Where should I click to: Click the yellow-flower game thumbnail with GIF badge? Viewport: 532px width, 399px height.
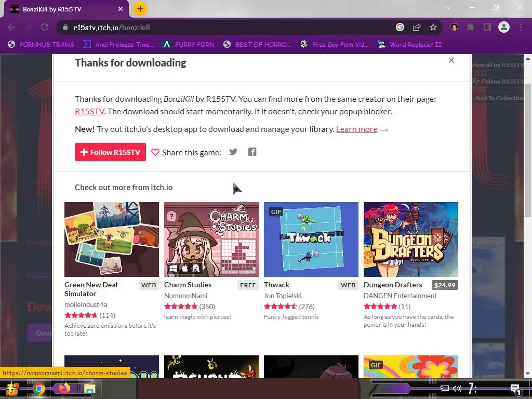[411, 366]
